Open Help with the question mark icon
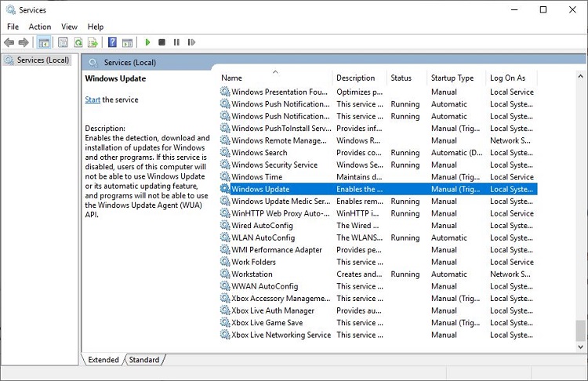 113,42
